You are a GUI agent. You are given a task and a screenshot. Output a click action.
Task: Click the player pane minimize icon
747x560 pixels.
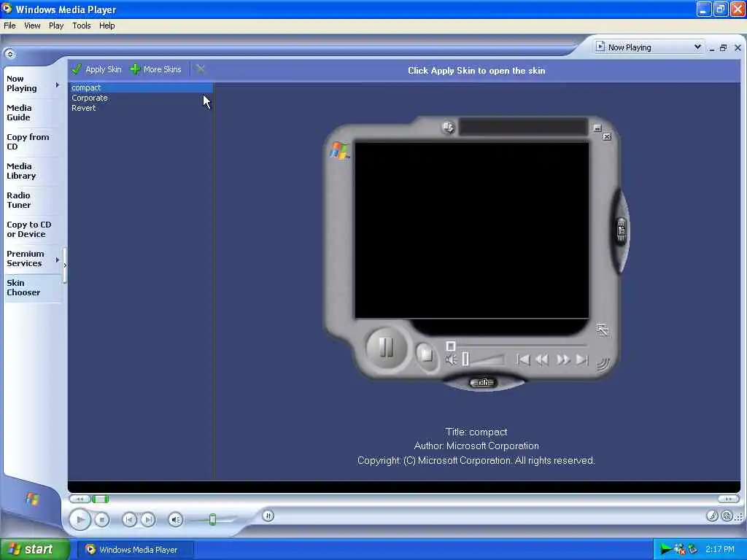(x=712, y=48)
